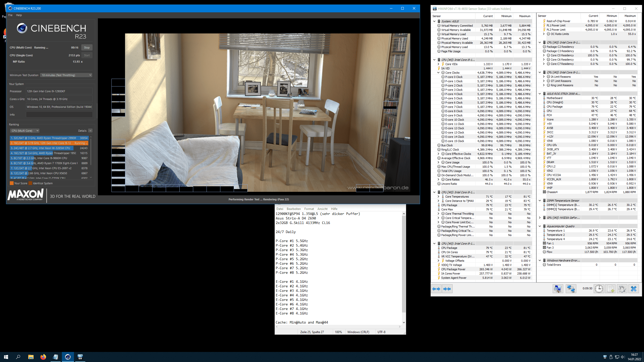Expand the OC Ratio Limits row
Image resolution: width=644 pixels, height=362 pixels.
point(544,34)
